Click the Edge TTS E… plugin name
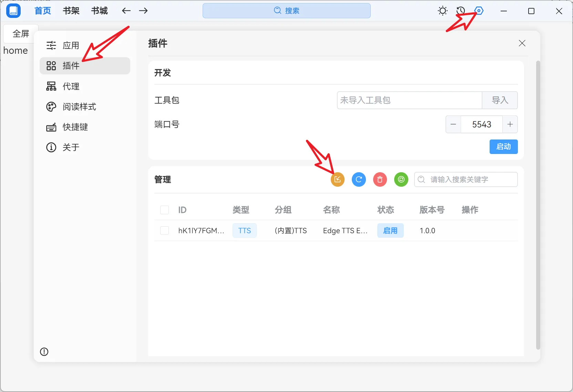Image resolution: width=573 pixels, height=392 pixels. 345,231
